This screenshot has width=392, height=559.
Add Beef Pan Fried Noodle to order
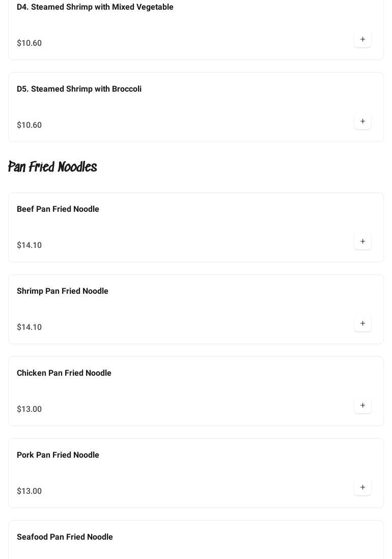pos(362,241)
